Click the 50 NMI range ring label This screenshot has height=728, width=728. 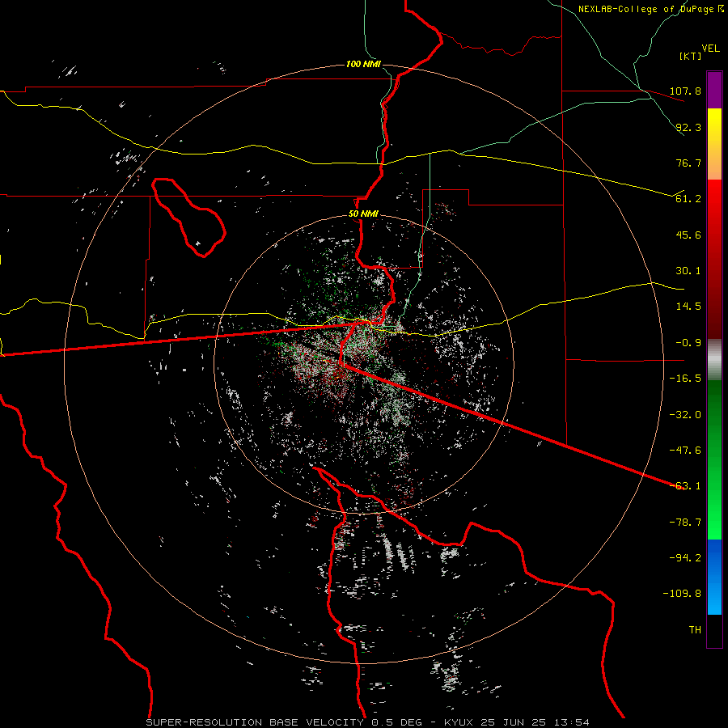(x=363, y=214)
